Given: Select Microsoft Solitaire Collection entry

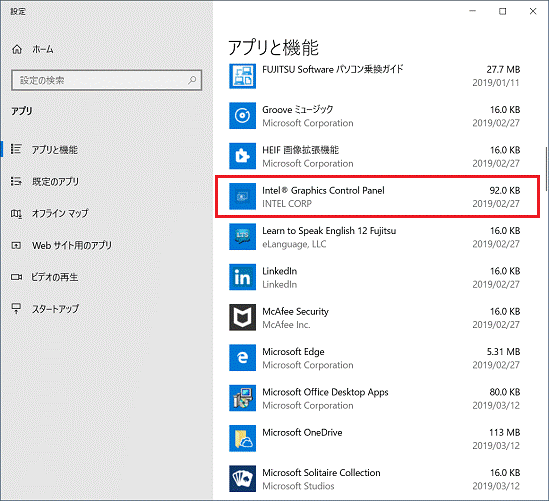Looking at the screenshot, I should [375, 479].
